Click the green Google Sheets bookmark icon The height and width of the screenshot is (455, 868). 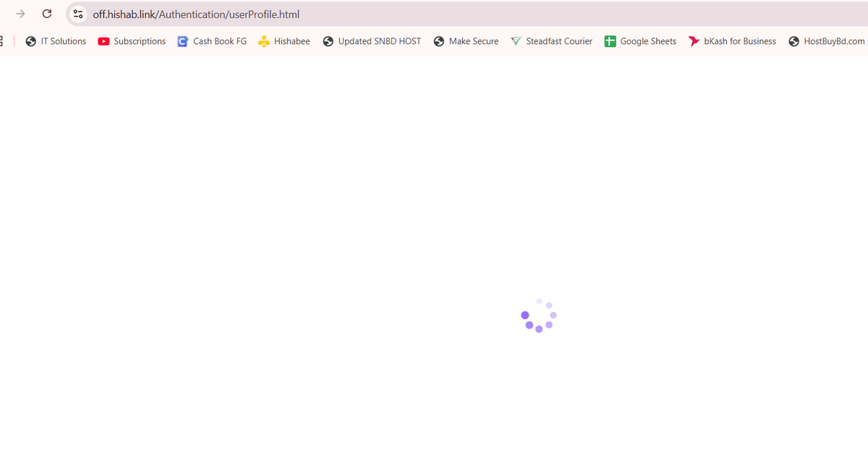pyautogui.click(x=610, y=41)
